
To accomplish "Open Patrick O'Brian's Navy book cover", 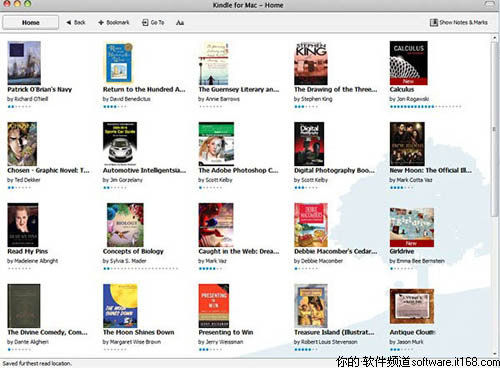I will 24,63.
